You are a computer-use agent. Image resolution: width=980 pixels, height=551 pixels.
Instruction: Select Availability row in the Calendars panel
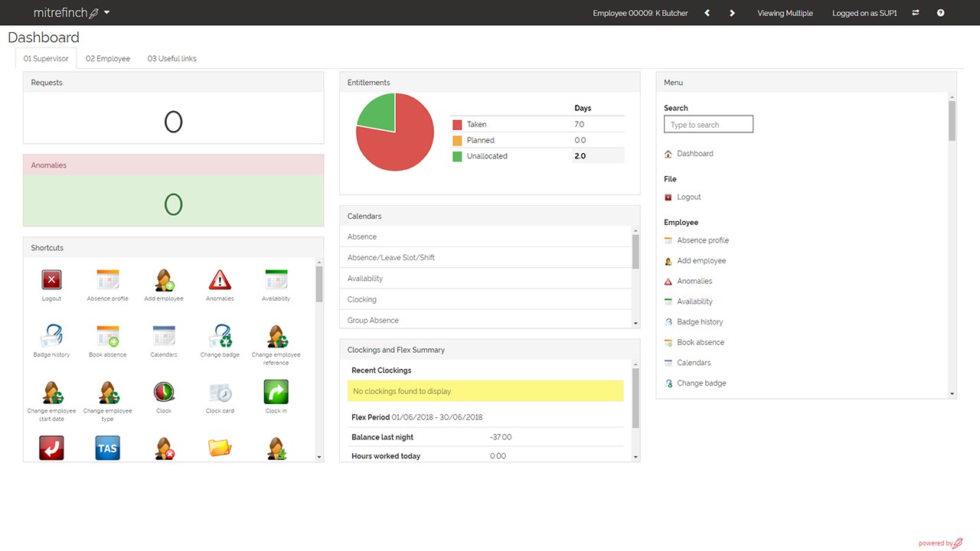coord(485,279)
